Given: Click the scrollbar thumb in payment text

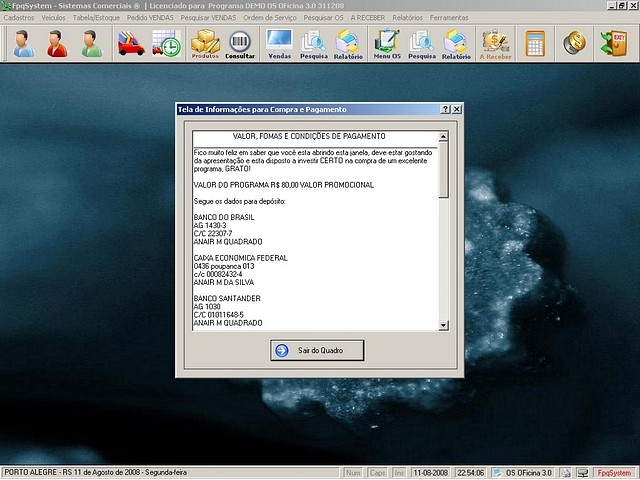Looking at the screenshot, I should 443,170.
